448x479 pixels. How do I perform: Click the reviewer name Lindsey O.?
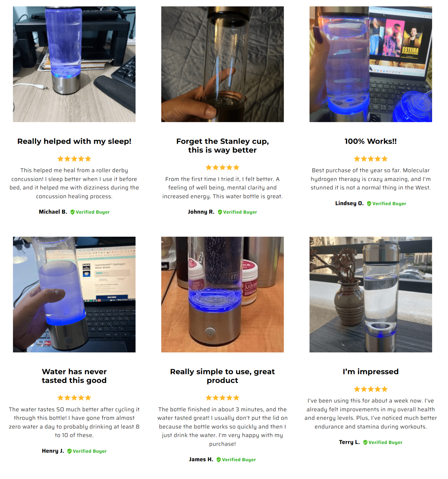(349, 203)
